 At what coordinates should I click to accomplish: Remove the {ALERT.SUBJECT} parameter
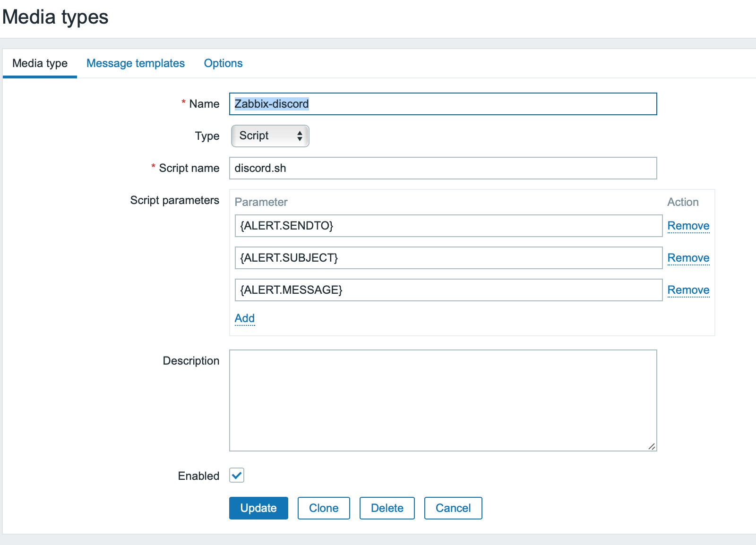click(688, 258)
